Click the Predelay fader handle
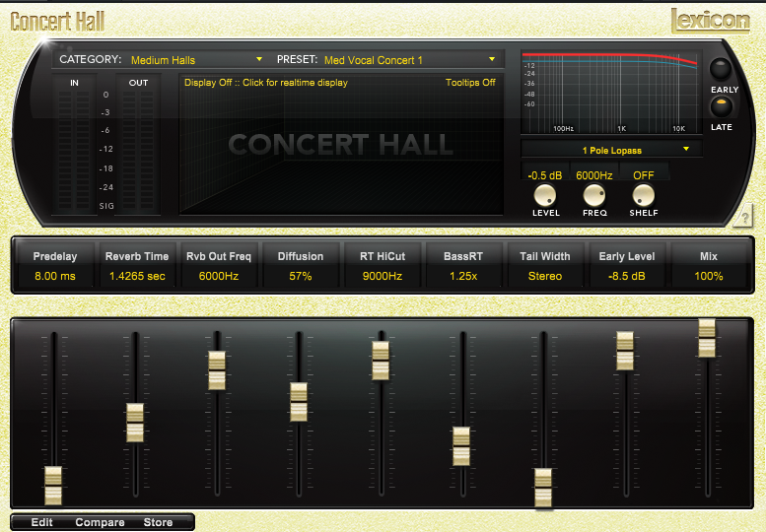 click(x=53, y=486)
